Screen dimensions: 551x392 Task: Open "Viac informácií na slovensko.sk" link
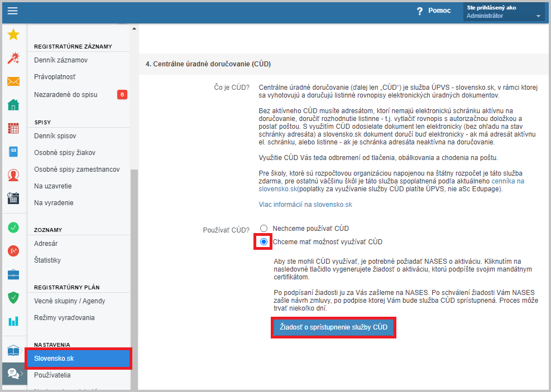(x=305, y=205)
